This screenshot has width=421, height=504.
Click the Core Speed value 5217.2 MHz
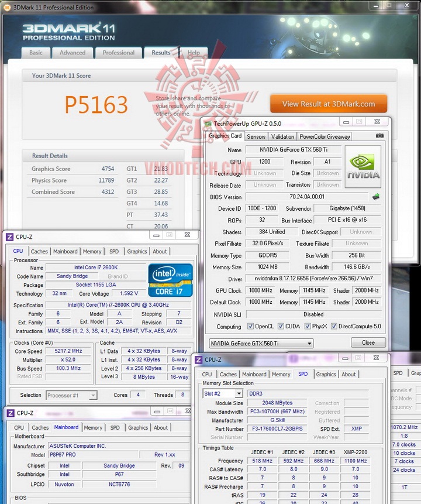click(x=68, y=351)
